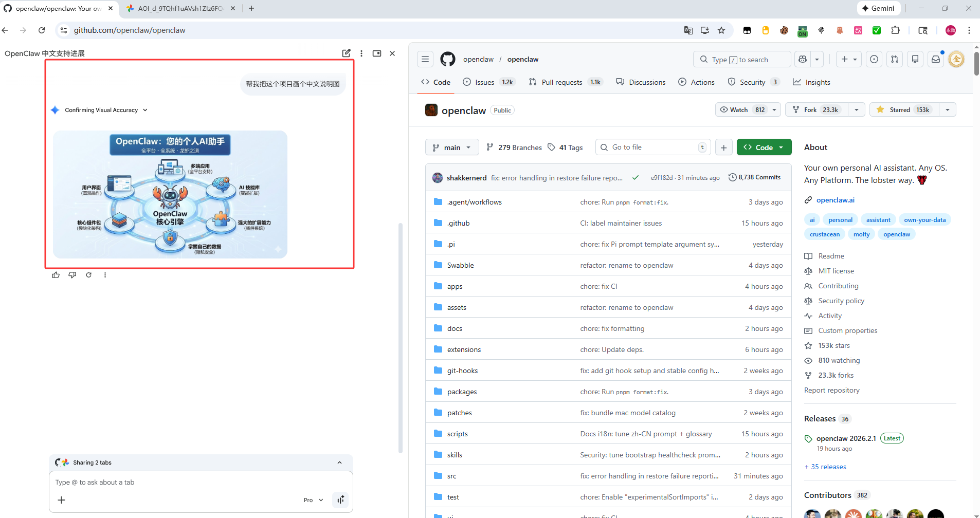Click the thumbs up icon under response
980x518 pixels.
(x=56, y=275)
